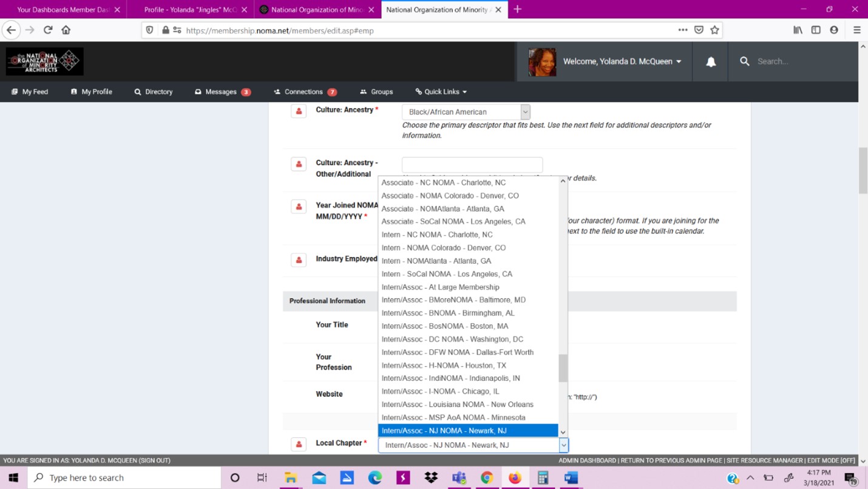
Task: Select Associate - NC NOMA - Charlotte, NC
Action: (468, 182)
